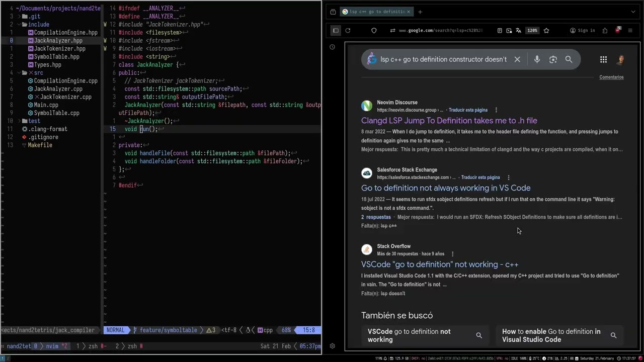Screen dimensions: 644x362
Task: Close the Google search browser tab
Action: pos(409,12)
